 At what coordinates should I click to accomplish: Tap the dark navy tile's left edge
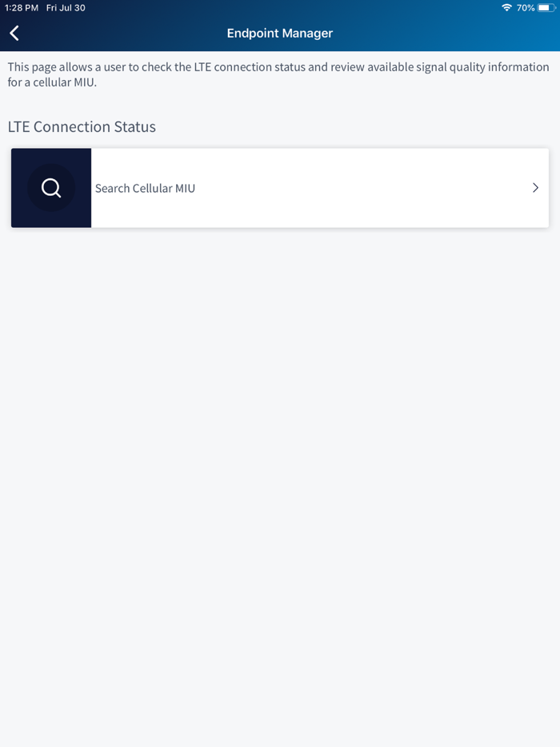pyautogui.click(x=14, y=188)
